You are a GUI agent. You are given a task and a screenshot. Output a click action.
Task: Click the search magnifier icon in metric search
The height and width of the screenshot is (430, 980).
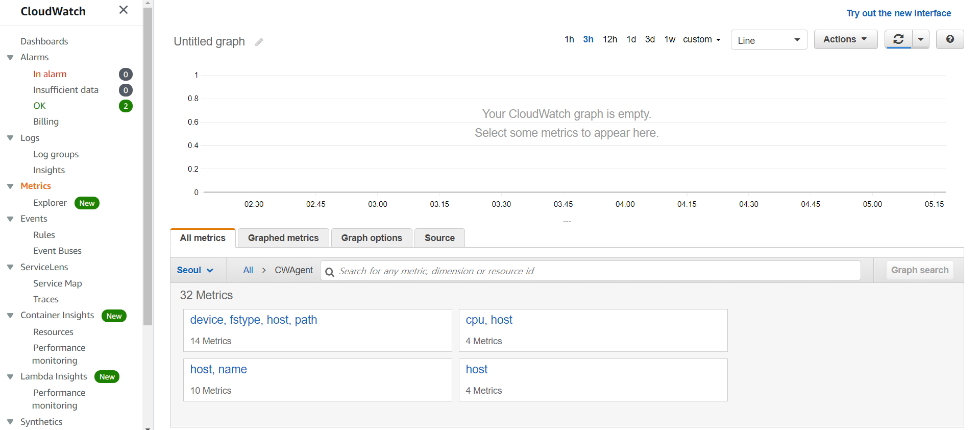(330, 272)
